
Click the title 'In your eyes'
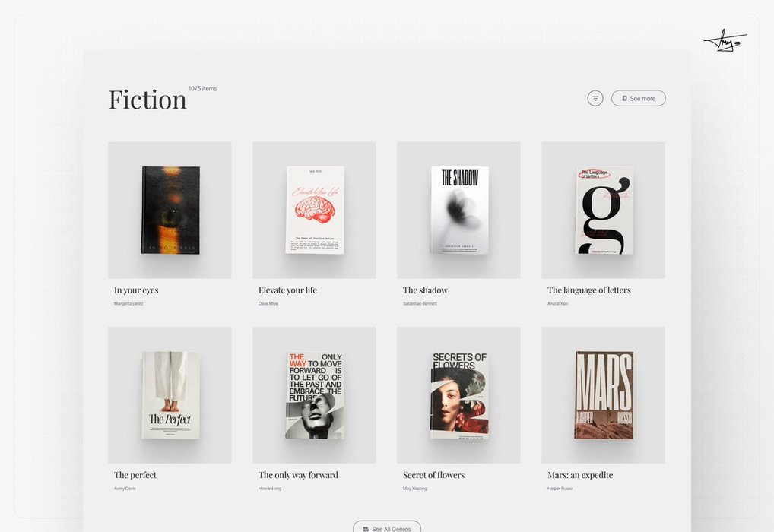(136, 290)
